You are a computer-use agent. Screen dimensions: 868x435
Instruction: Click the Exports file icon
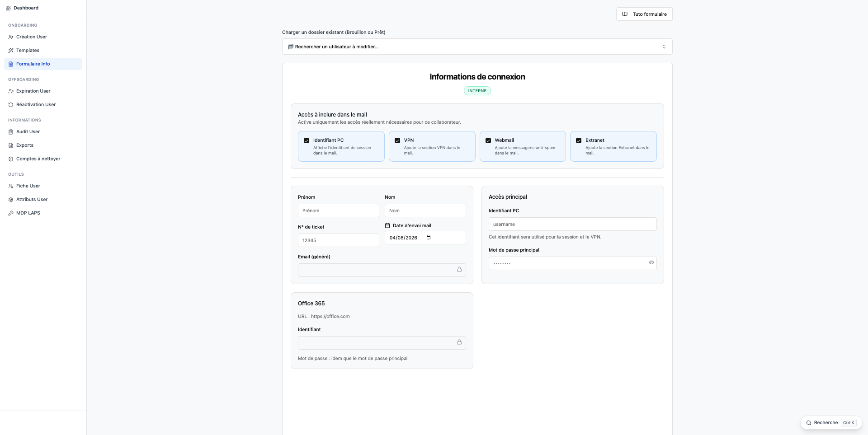[x=11, y=145]
